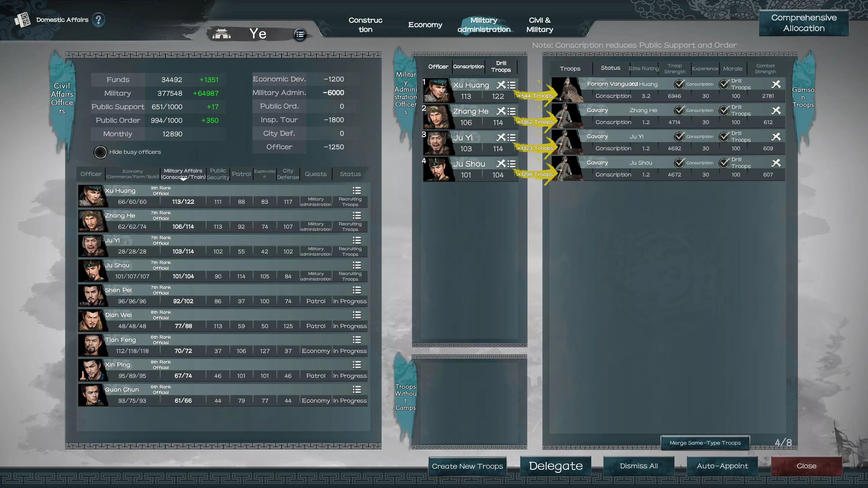This screenshot has height=488, width=868.
Task: Open Tian Feng's row menu icon
Action: (357, 340)
